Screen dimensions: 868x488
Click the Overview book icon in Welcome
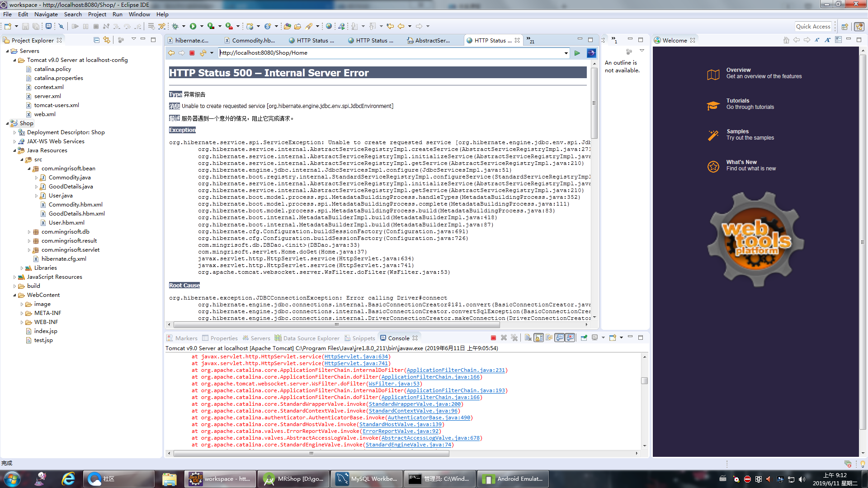713,75
